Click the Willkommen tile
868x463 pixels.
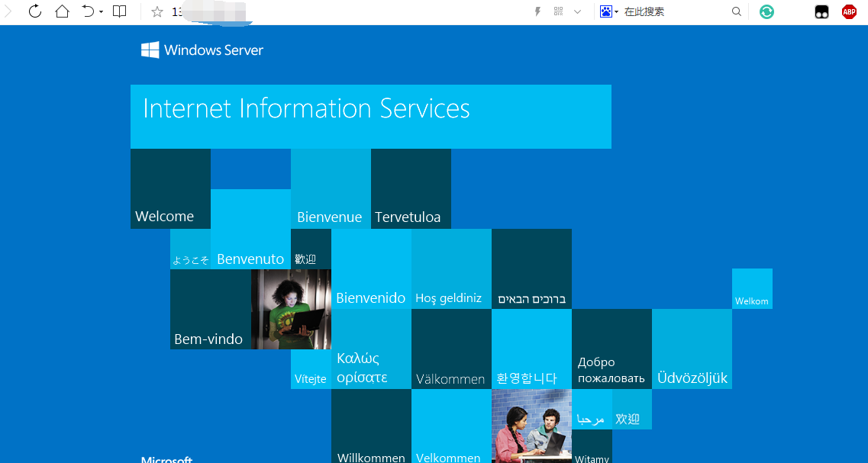click(371, 426)
